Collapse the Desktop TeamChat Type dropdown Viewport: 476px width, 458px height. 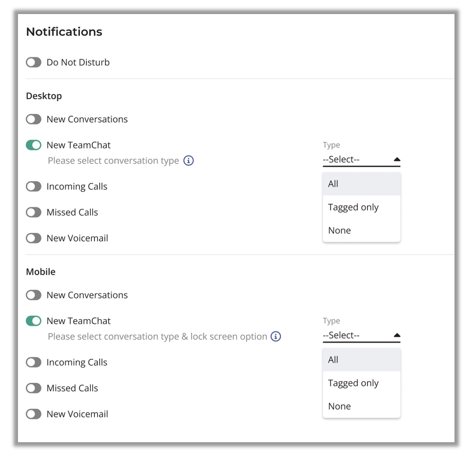coord(361,160)
